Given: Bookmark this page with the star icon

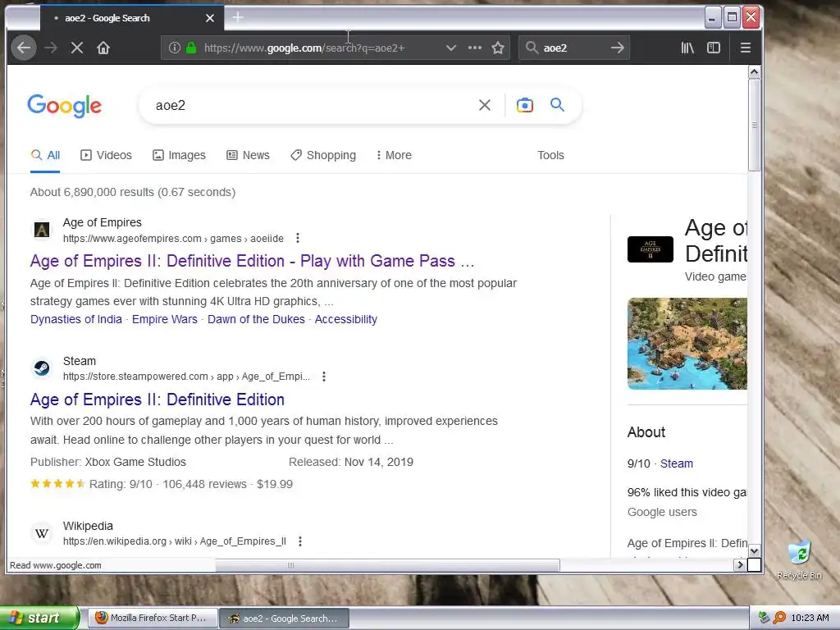Looking at the screenshot, I should point(498,48).
